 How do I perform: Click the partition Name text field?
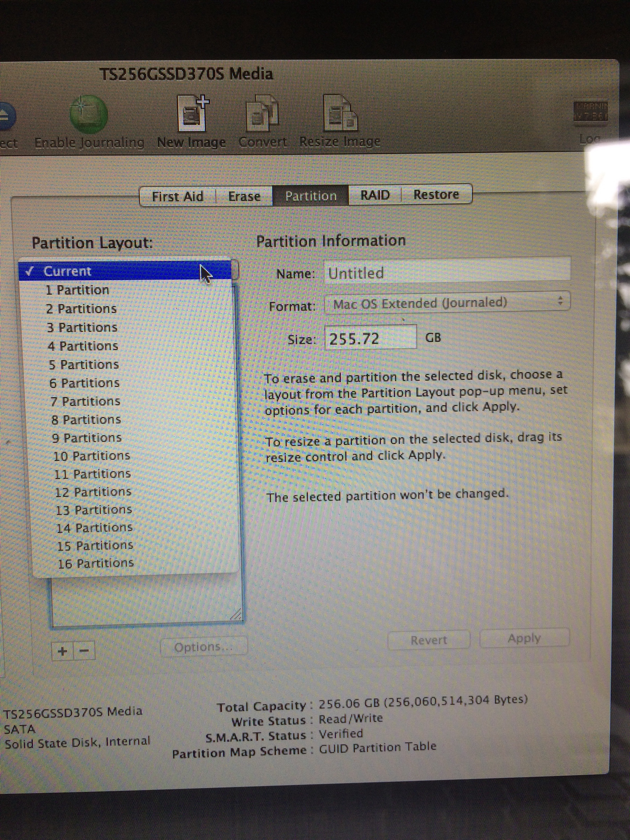point(448,272)
